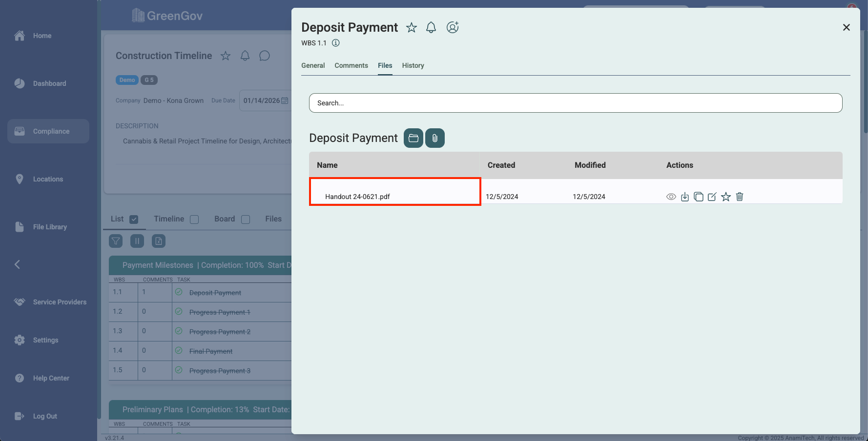Download the Handout 24-0621.pdf file
The height and width of the screenshot is (441, 868).
(685, 197)
